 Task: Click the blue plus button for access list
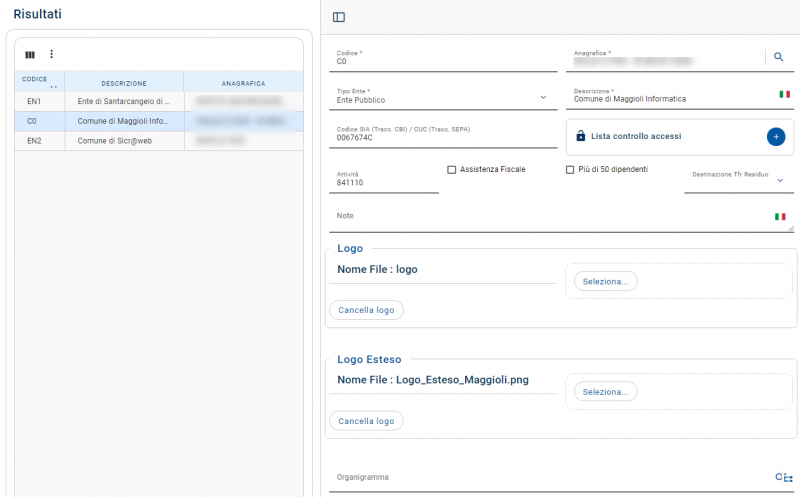[x=775, y=136]
